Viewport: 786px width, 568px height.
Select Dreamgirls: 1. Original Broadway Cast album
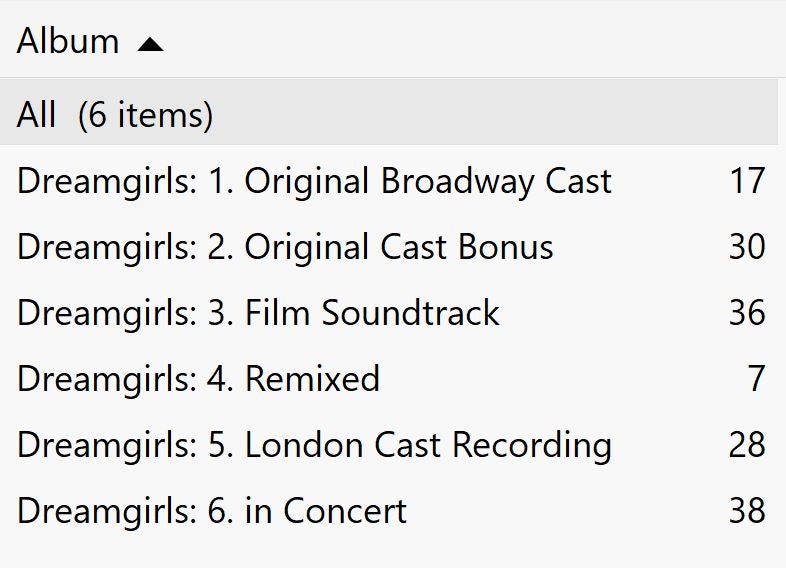pyautogui.click(x=314, y=181)
